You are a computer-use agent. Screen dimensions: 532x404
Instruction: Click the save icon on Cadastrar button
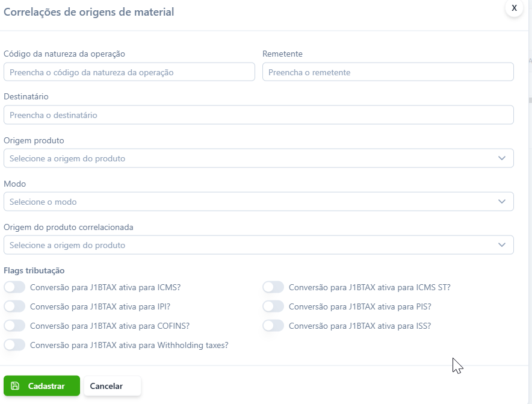tap(15, 386)
